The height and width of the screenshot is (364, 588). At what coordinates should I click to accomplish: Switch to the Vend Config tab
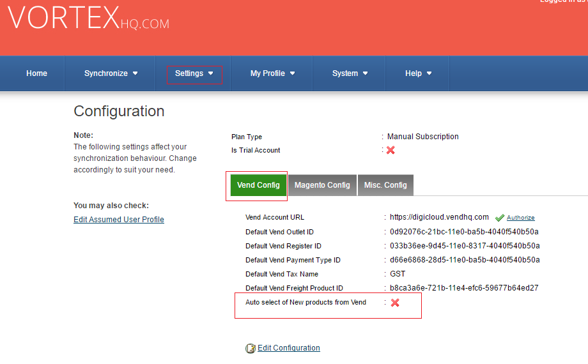(258, 185)
